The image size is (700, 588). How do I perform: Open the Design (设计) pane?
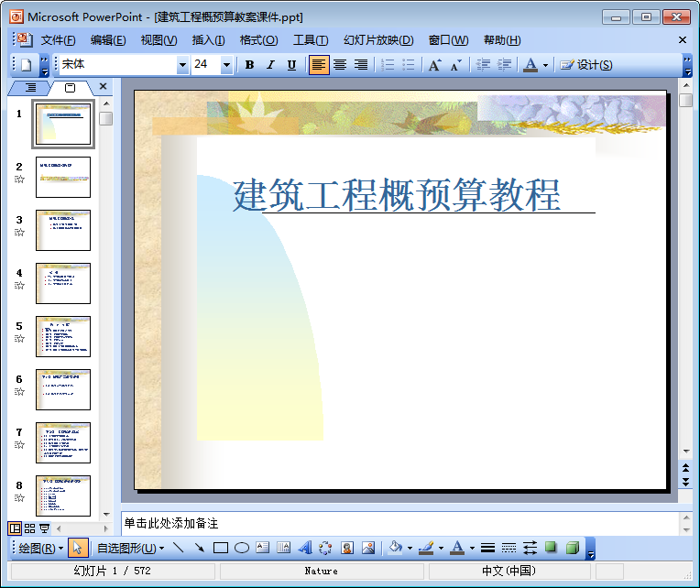586,65
